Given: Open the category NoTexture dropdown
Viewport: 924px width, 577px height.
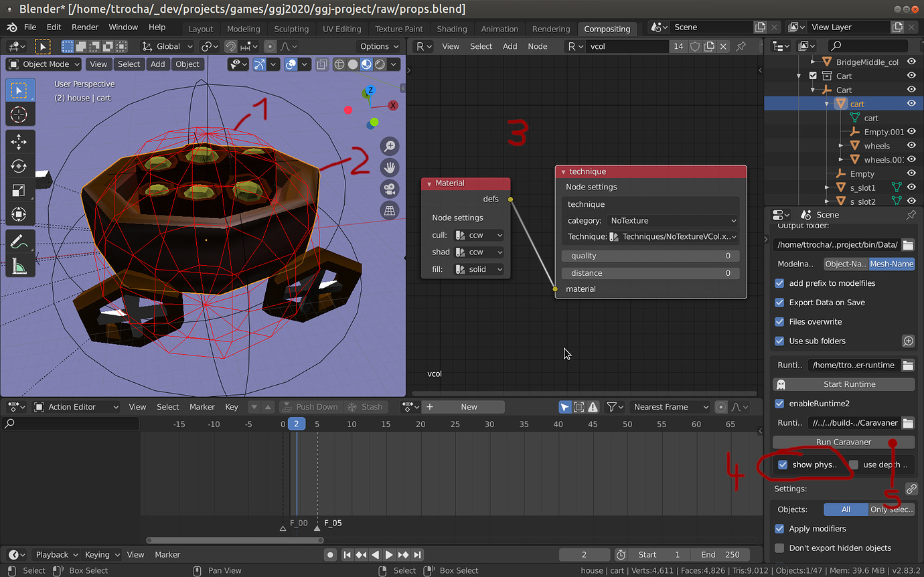Looking at the screenshot, I should click(672, 220).
